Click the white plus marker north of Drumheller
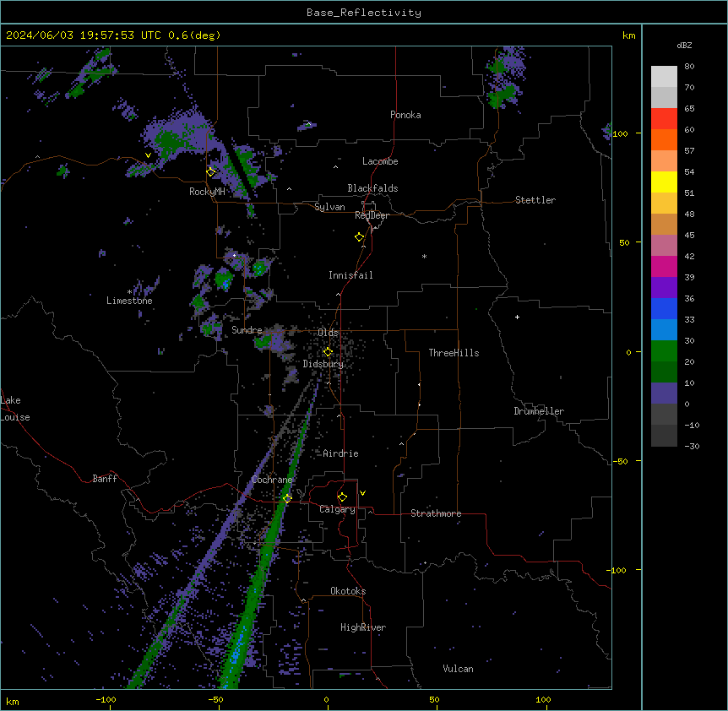The height and width of the screenshot is (711, 728). click(517, 317)
